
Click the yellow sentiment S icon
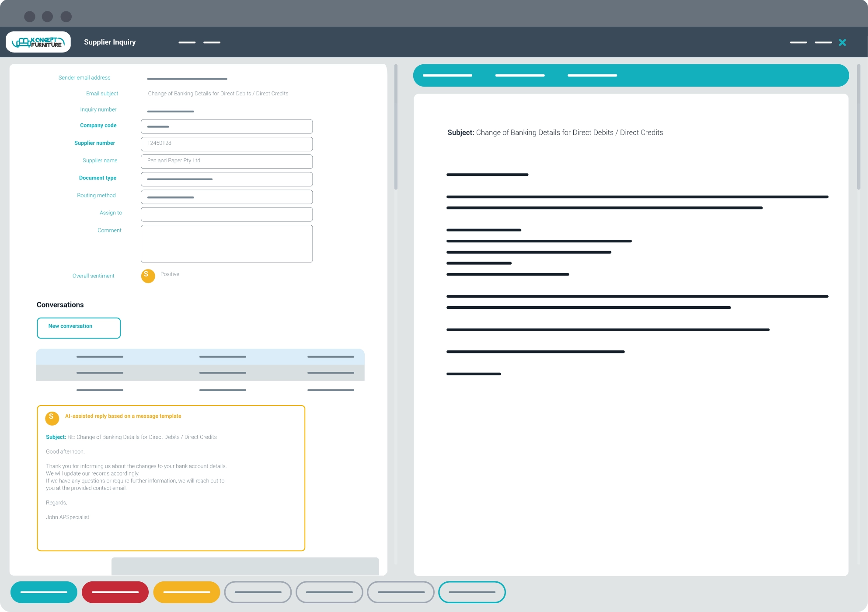148,276
